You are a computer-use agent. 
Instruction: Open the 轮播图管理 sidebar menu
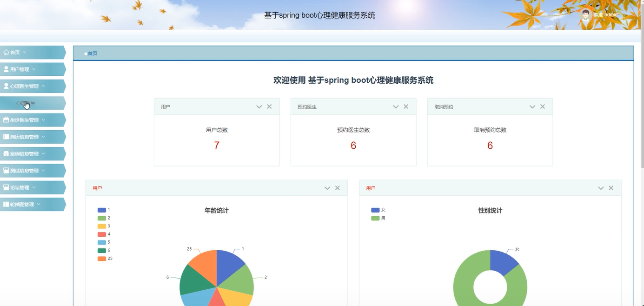click(33, 204)
